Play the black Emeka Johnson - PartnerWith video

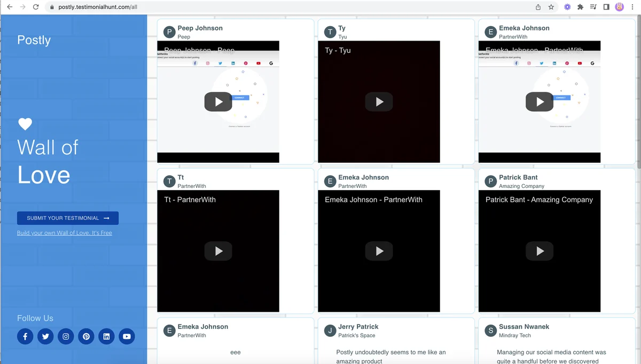click(379, 251)
